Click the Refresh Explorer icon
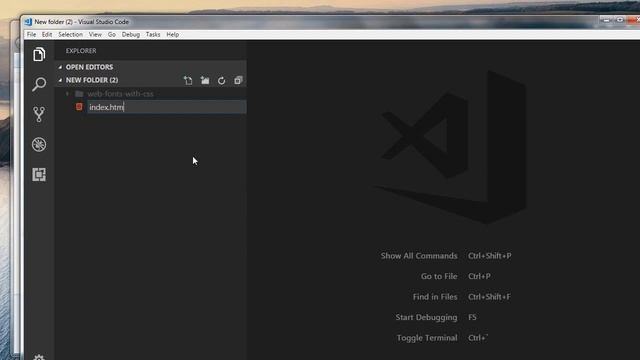640x360 pixels. pyautogui.click(x=222, y=80)
